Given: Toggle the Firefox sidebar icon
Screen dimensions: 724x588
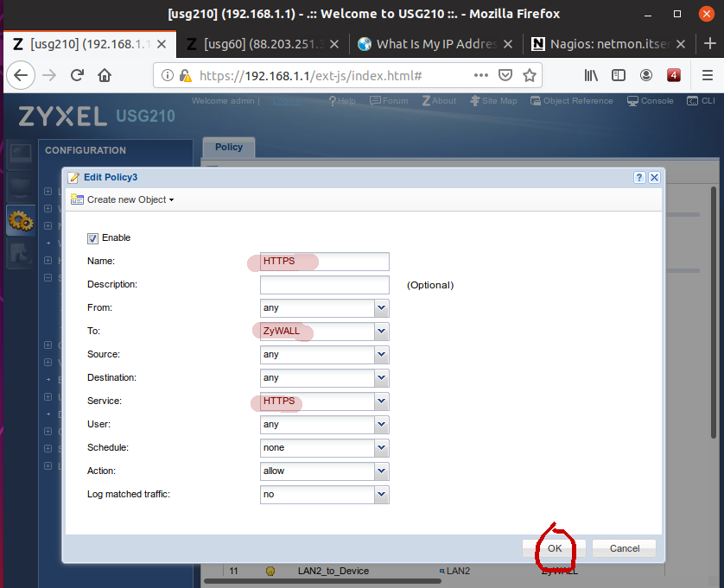Looking at the screenshot, I should pos(619,75).
